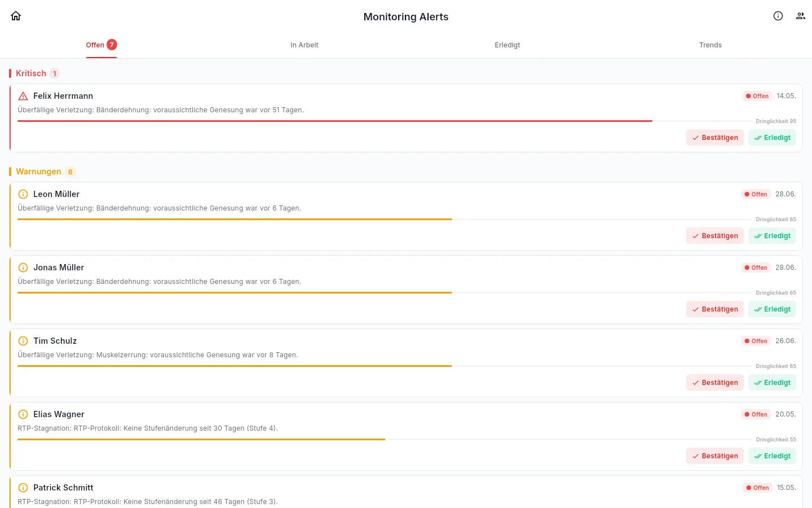Click critical warning triangle for Felix Herrmann
The height and width of the screenshot is (508, 812).
tap(23, 96)
